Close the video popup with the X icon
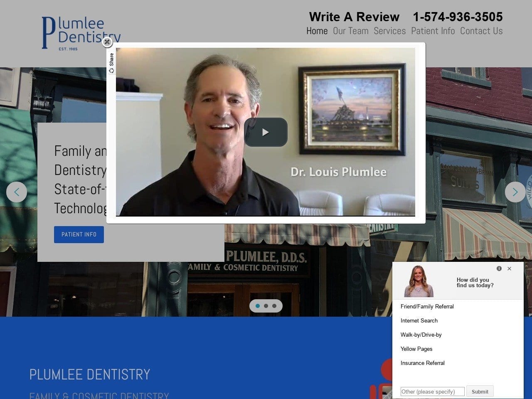The width and height of the screenshot is (532, 399). 107,42
